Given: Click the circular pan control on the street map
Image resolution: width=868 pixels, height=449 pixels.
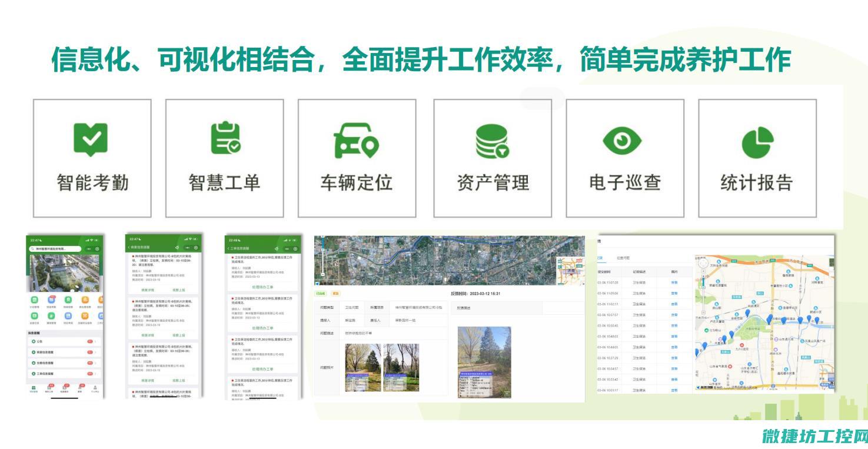Looking at the screenshot, I should 703,263.
